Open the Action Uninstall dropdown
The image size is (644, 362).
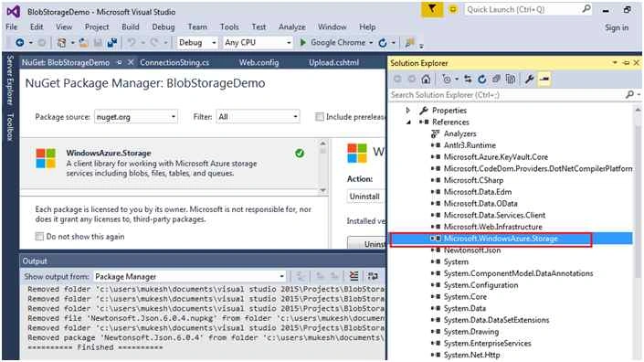click(366, 197)
